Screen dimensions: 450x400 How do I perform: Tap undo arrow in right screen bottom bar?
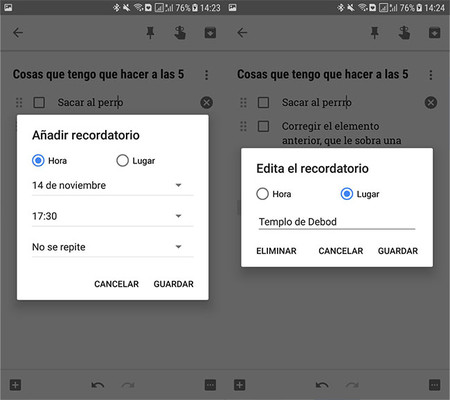[x=322, y=385]
